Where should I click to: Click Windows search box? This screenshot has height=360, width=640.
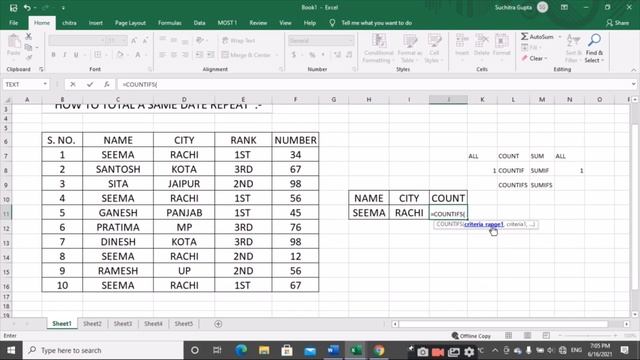pyautogui.click(x=104, y=350)
